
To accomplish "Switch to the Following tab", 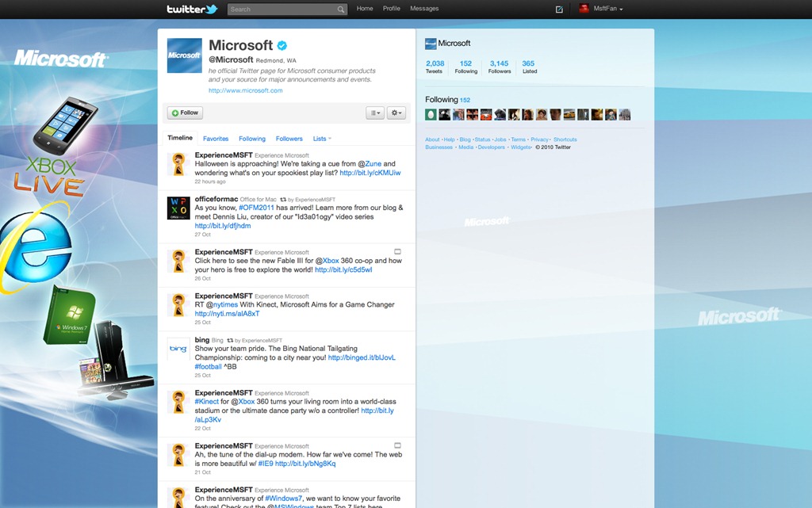I will [251, 139].
